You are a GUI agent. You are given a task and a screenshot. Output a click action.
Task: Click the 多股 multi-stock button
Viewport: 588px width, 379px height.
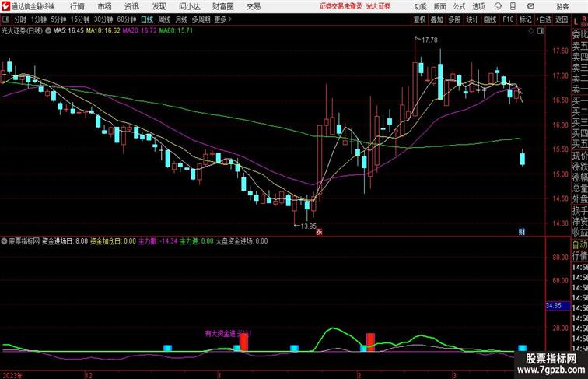454,19
